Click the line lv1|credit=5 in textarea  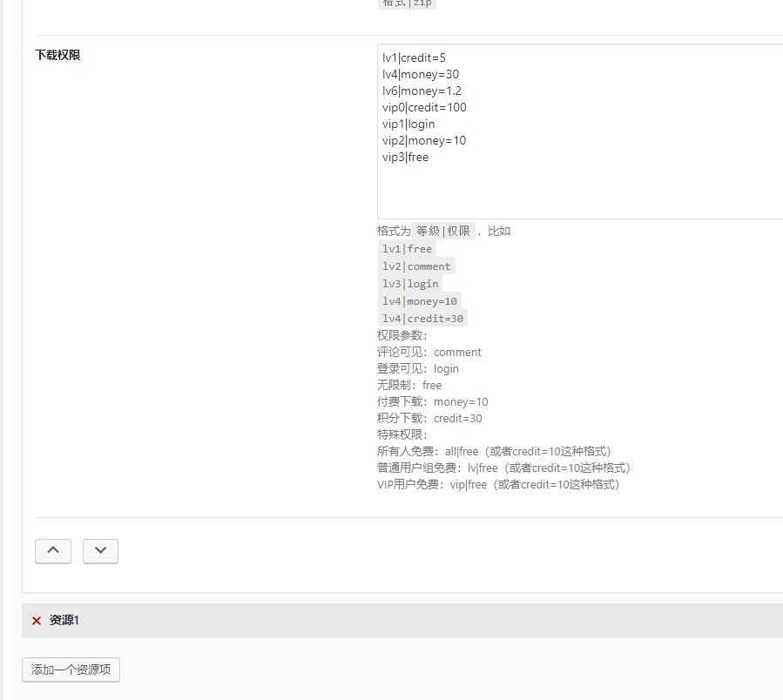point(414,58)
